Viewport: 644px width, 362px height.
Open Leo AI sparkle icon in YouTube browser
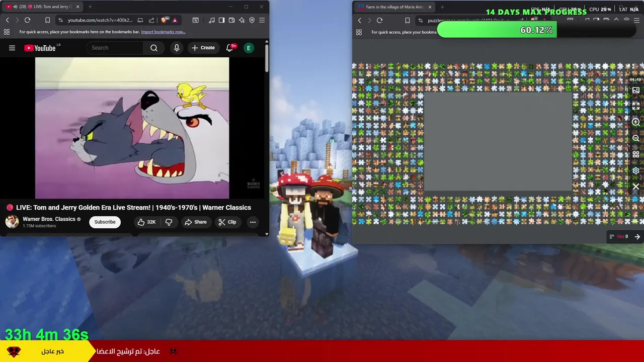[242, 20]
